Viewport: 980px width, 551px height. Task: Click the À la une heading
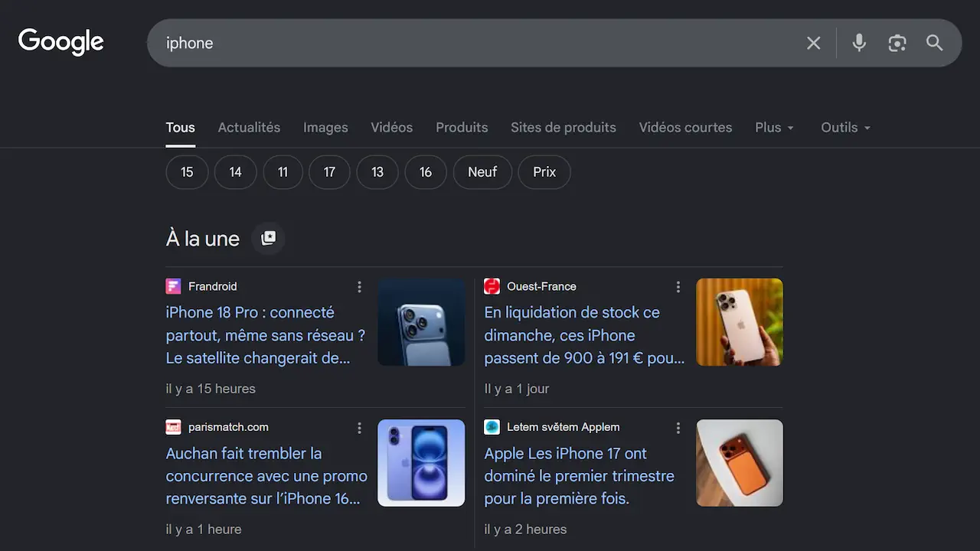[203, 239]
